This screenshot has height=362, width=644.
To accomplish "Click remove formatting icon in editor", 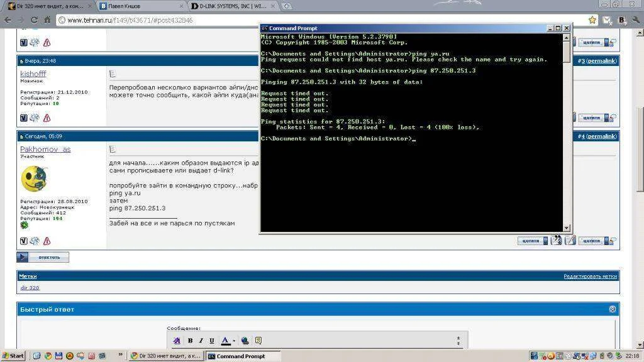I will pos(177,341).
